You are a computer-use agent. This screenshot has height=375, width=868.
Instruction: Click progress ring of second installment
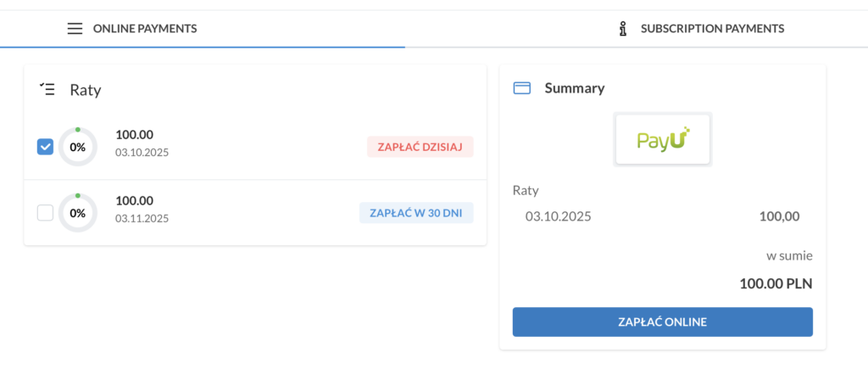click(x=78, y=213)
